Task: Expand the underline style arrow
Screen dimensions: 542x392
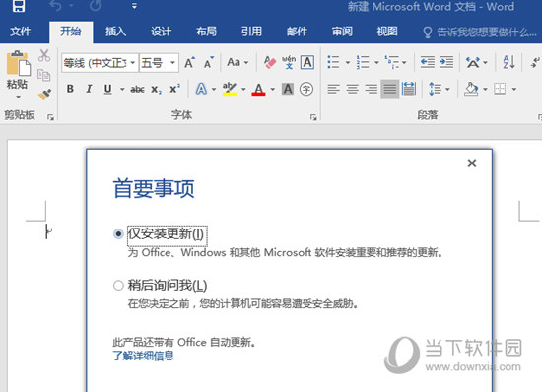Action: (x=122, y=89)
